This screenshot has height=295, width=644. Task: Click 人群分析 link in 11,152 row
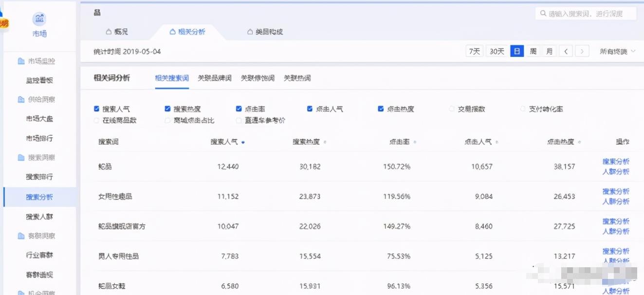[616, 202]
